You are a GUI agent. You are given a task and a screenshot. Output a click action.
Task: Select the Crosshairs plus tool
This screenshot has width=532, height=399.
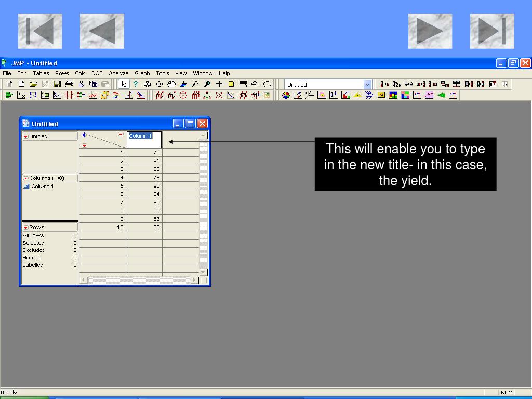[219, 84]
